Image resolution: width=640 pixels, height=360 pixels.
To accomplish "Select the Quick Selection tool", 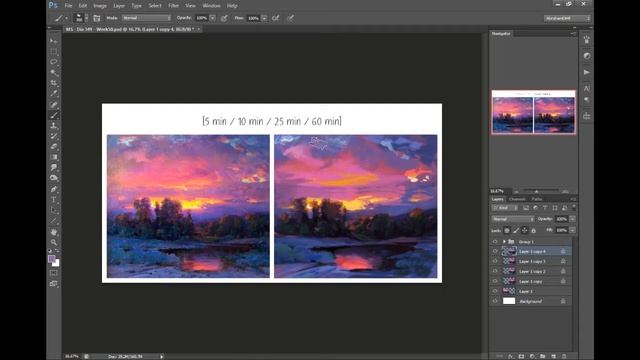I will point(53,73).
